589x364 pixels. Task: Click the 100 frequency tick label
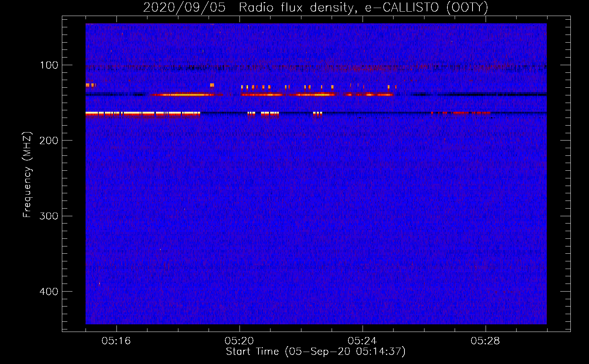(x=49, y=66)
